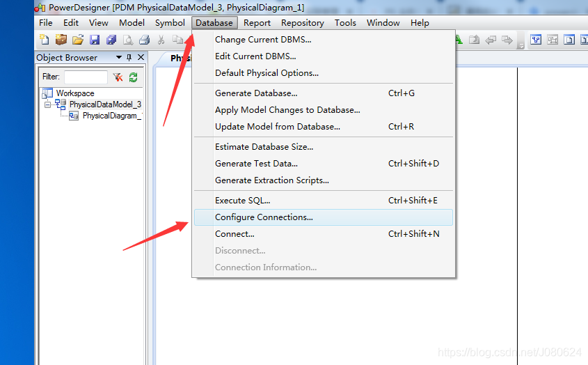The image size is (588, 365).
Task: Open the View menu
Action: coord(99,23)
